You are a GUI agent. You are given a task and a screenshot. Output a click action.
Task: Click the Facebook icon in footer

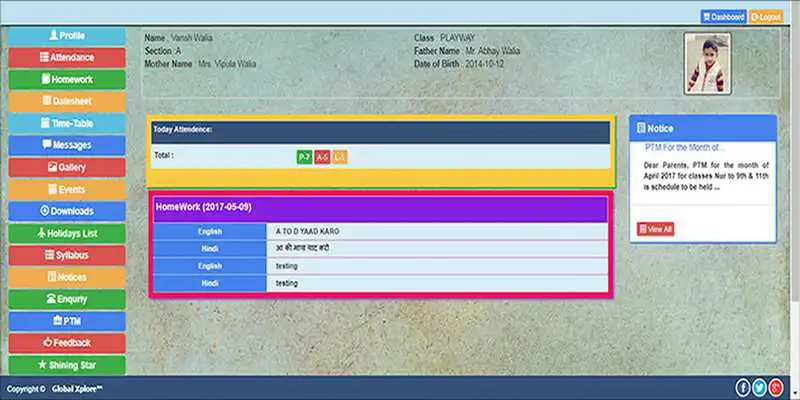click(x=743, y=387)
